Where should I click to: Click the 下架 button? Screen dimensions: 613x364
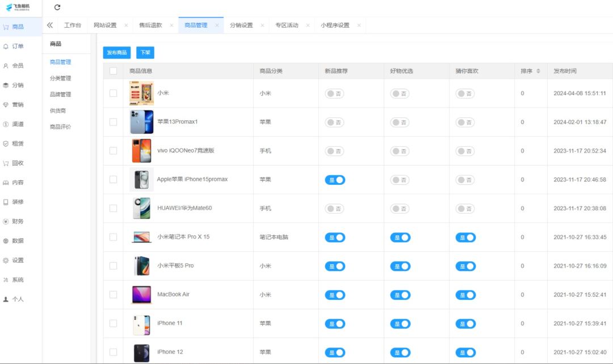click(145, 53)
